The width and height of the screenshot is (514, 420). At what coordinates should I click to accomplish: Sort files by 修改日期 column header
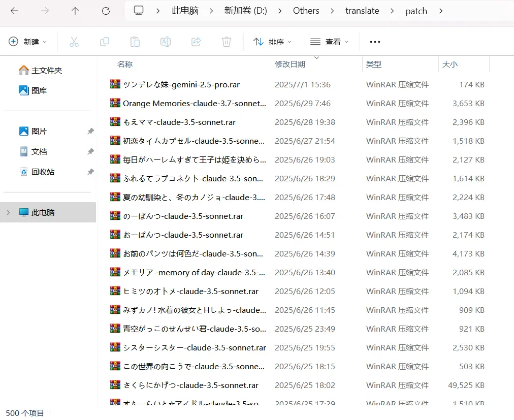pos(290,64)
